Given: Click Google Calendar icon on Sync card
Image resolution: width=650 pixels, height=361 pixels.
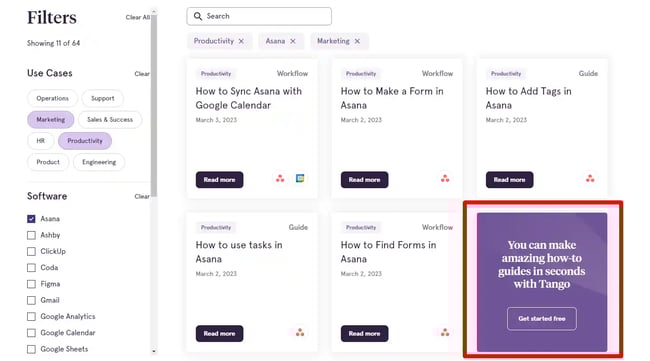Looking at the screenshot, I should 300,178.
